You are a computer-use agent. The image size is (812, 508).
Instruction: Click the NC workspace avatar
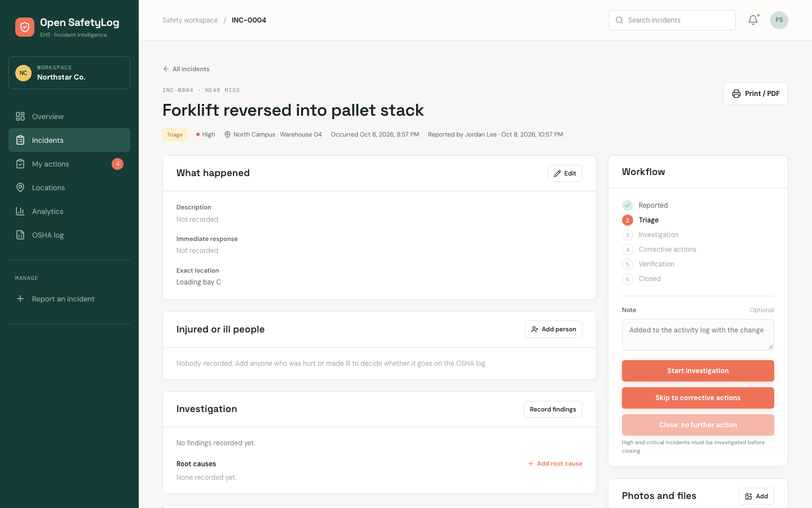coord(23,73)
